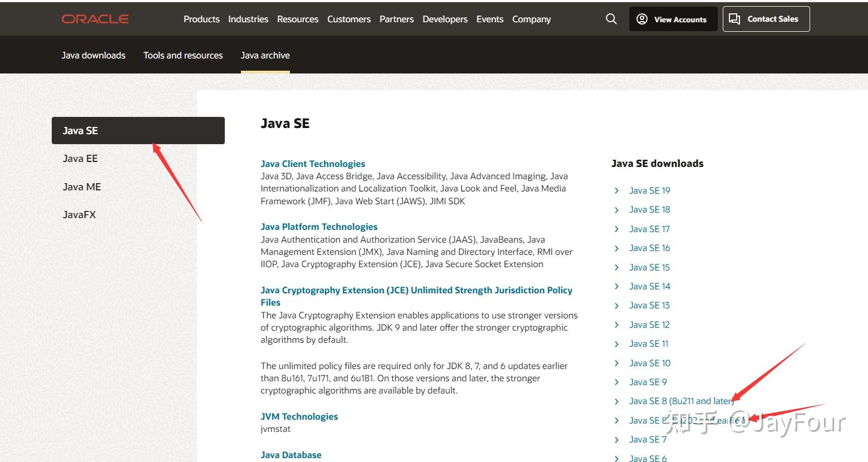Click the chevron beside Java SE 7
868x462 pixels.
tap(617, 439)
